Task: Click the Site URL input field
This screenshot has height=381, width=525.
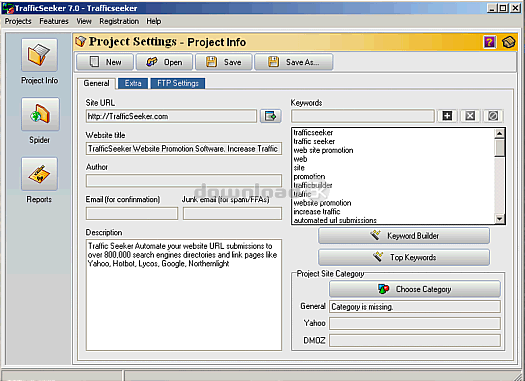Action: pyautogui.click(x=171, y=116)
